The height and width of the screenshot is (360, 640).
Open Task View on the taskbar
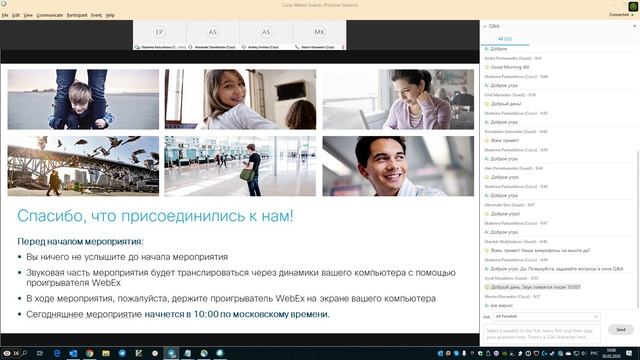pos(40,353)
